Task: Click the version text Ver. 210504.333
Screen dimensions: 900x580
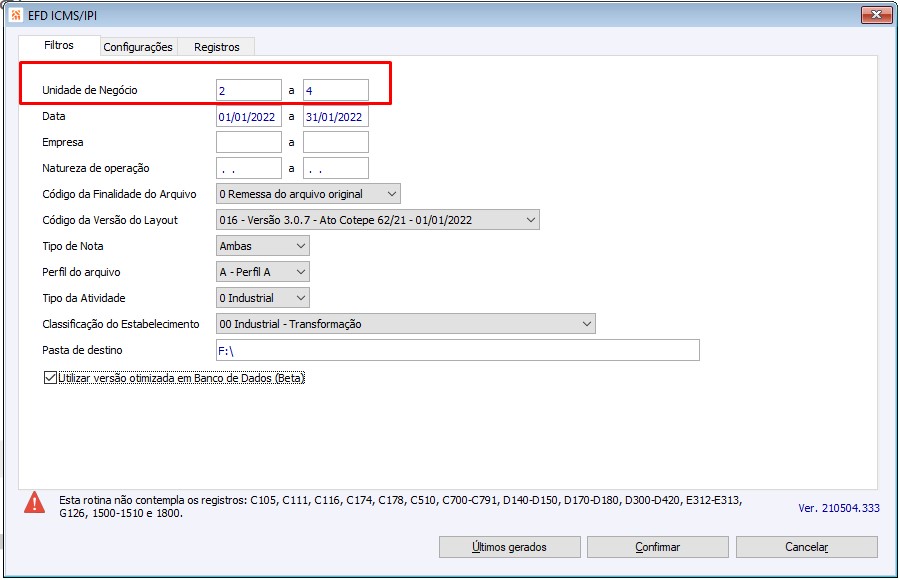Action: (839, 508)
